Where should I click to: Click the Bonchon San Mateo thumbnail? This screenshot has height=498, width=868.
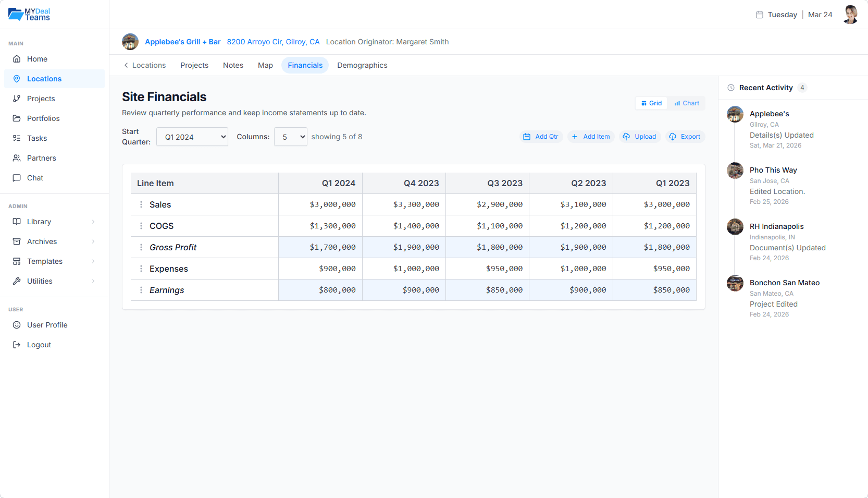[735, 283]
